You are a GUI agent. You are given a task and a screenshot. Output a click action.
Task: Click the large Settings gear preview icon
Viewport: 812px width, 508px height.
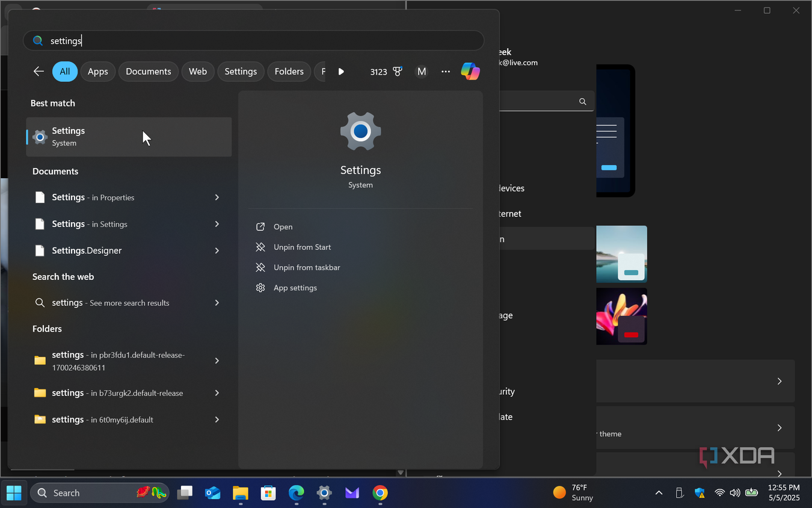tap(360, 131)
